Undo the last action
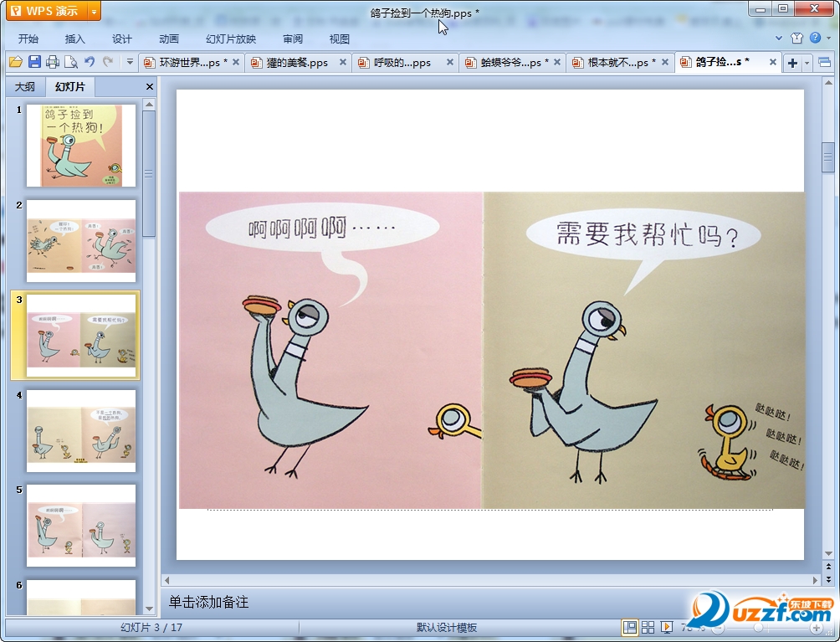The height and width of the screenshot is (642, 840). click(90, 62)
